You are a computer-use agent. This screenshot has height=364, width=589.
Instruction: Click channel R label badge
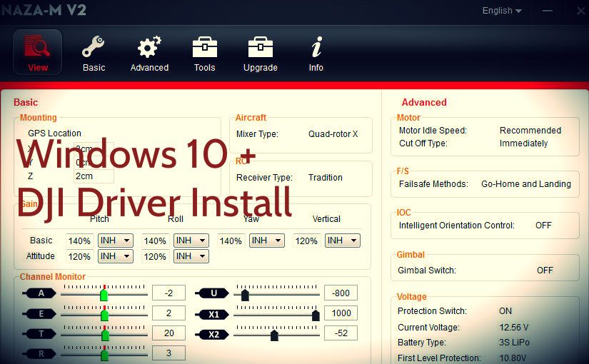[40, 353]
